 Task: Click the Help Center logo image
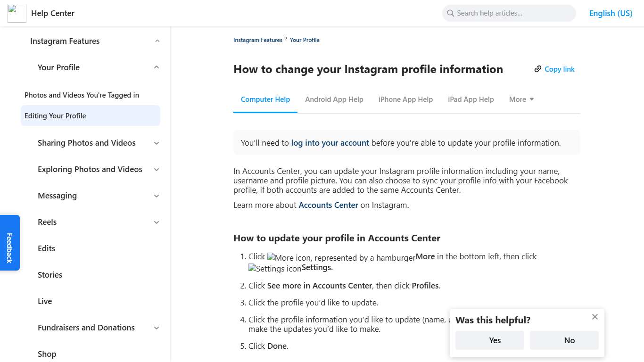coord(17,13)
